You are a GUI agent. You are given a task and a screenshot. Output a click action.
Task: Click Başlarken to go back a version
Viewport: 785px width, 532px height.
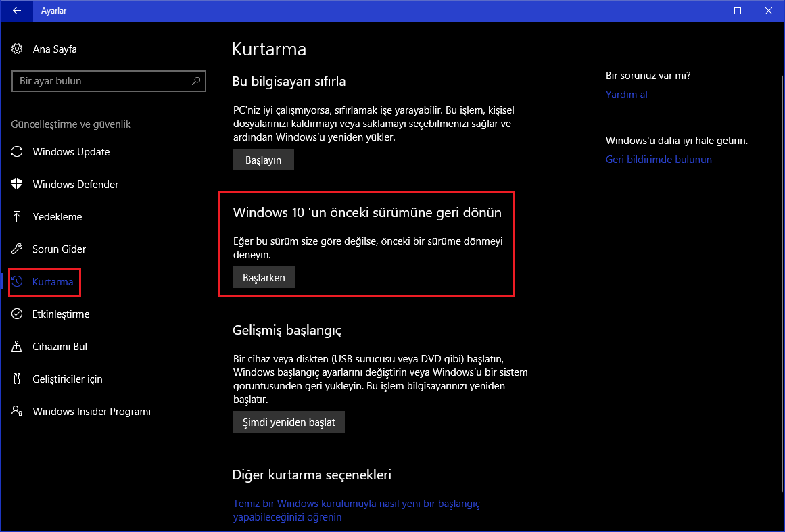click(264, 277)
